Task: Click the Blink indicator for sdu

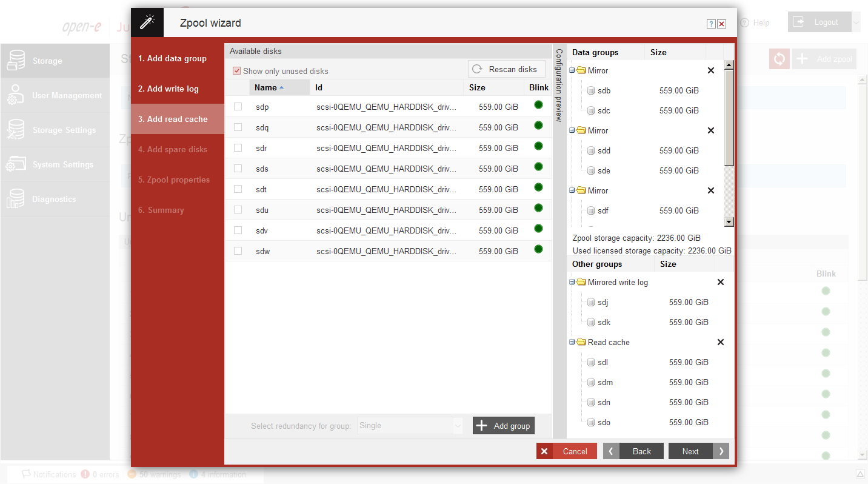Action: pos(538,208)
